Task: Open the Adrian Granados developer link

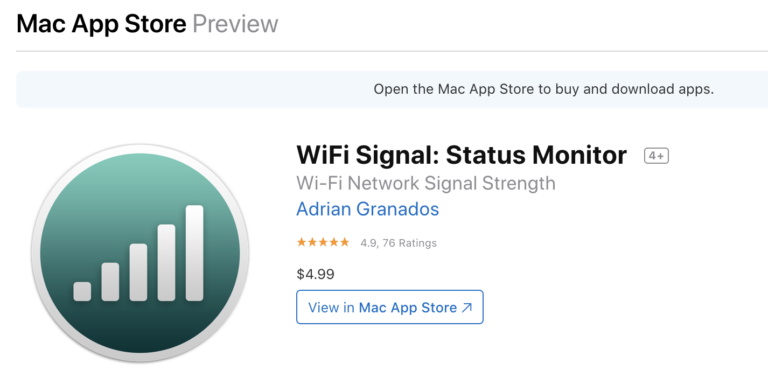Action: tap(367, 209)
